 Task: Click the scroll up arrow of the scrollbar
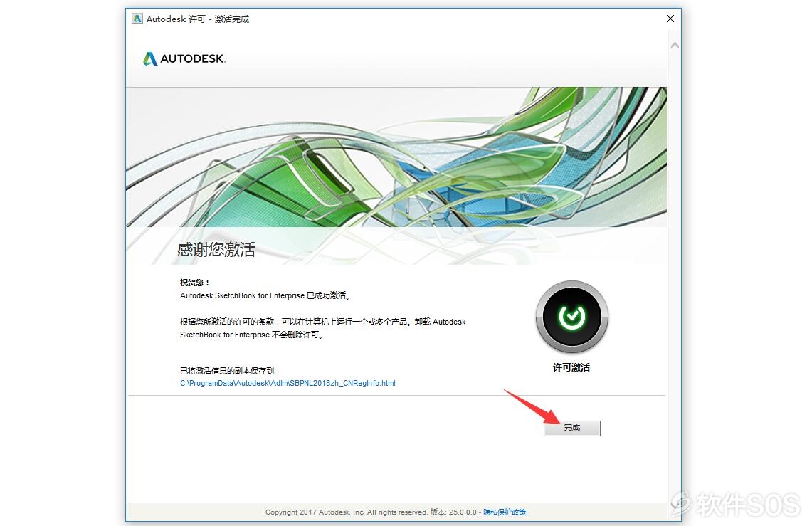click(674, 46)
